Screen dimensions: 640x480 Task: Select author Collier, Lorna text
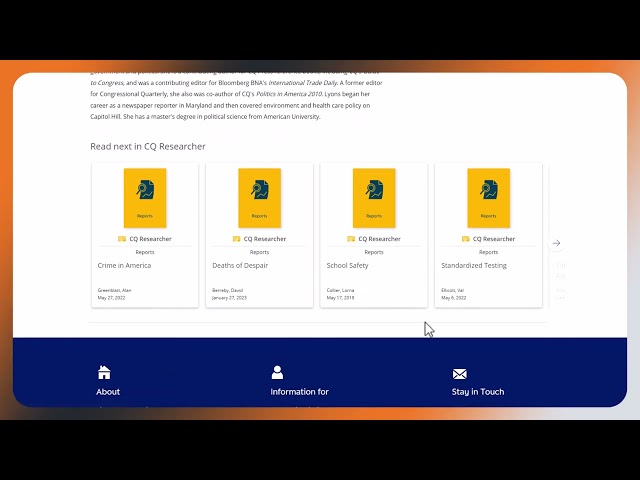tap(340, 290)
